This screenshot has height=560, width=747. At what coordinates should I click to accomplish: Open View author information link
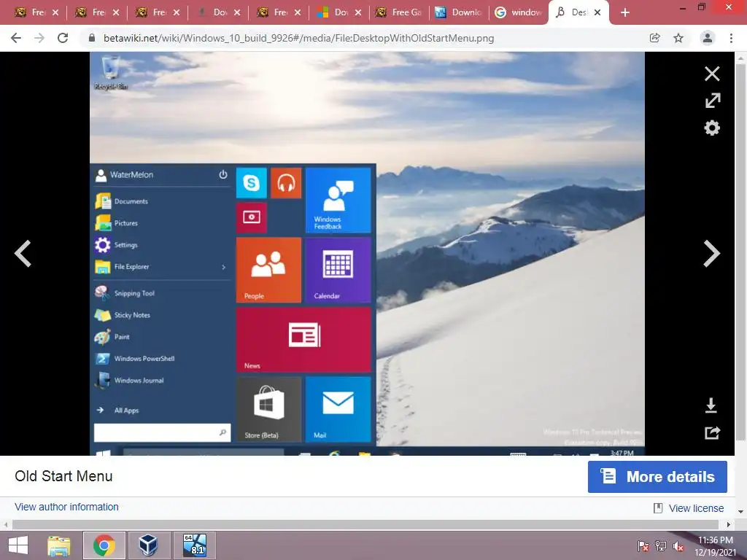coord(66,507)
